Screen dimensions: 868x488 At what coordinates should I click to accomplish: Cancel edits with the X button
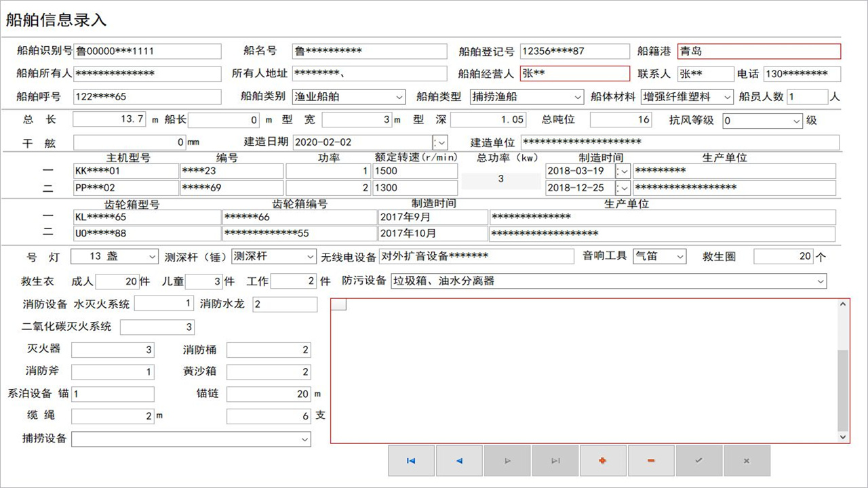[747, 461]
